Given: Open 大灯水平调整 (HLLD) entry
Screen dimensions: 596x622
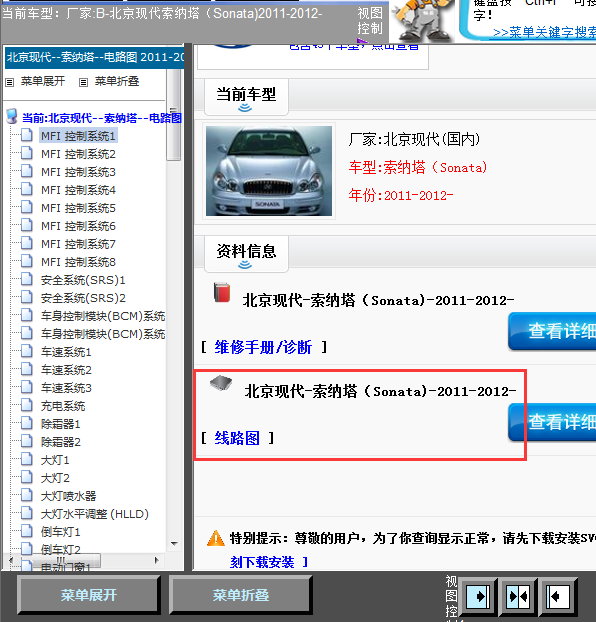Looking at the screenshot, I should click(x=94, y=514).
